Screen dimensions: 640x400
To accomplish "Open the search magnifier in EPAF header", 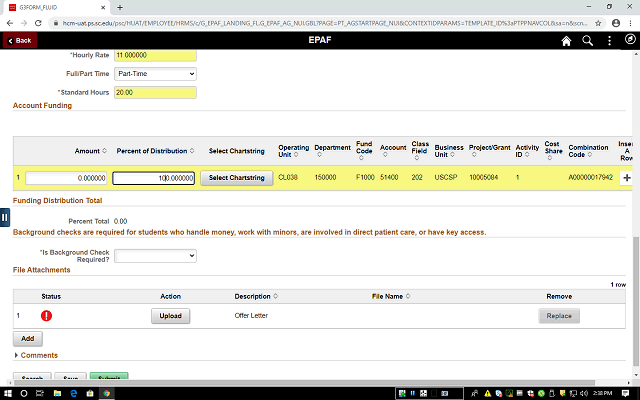I will (x=587, y=41).
